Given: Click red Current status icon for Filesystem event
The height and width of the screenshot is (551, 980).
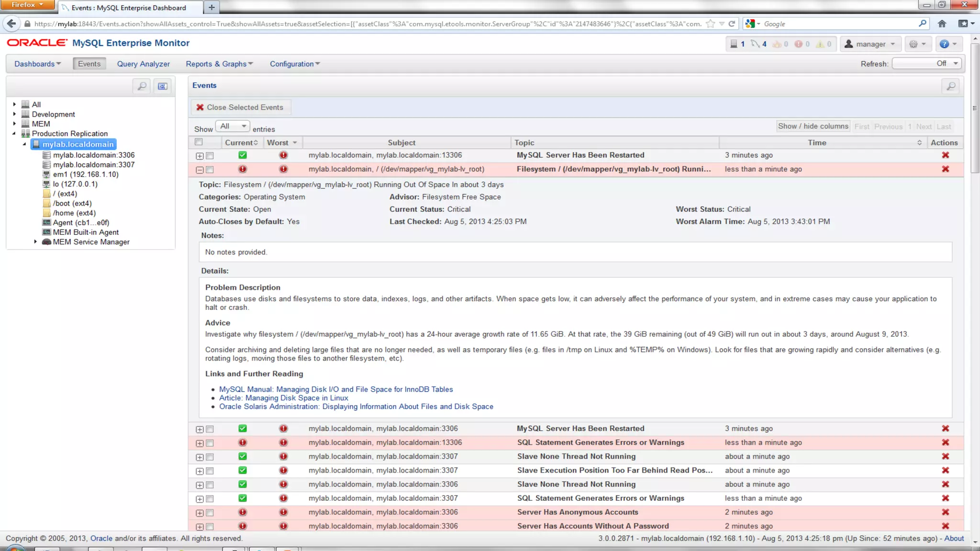Looking at the screenshot, I should click(x=243, y=169).
